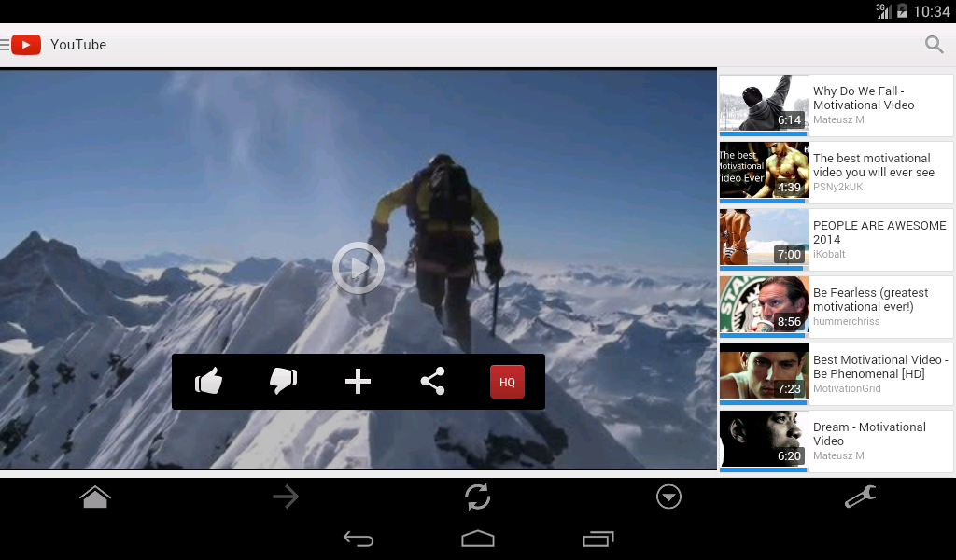Go to browser home icon
The image size is (956, 560).
pos(95,497)
